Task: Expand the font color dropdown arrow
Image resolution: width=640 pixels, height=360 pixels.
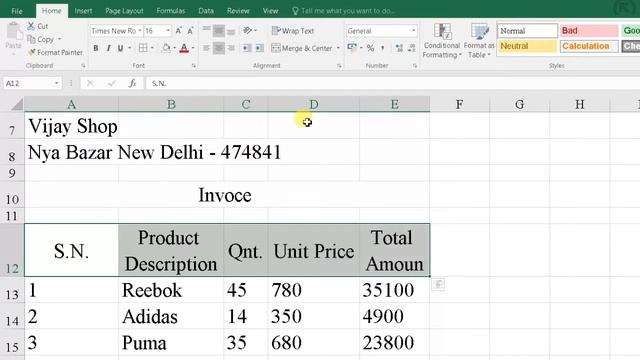Action: pos(193,48)
